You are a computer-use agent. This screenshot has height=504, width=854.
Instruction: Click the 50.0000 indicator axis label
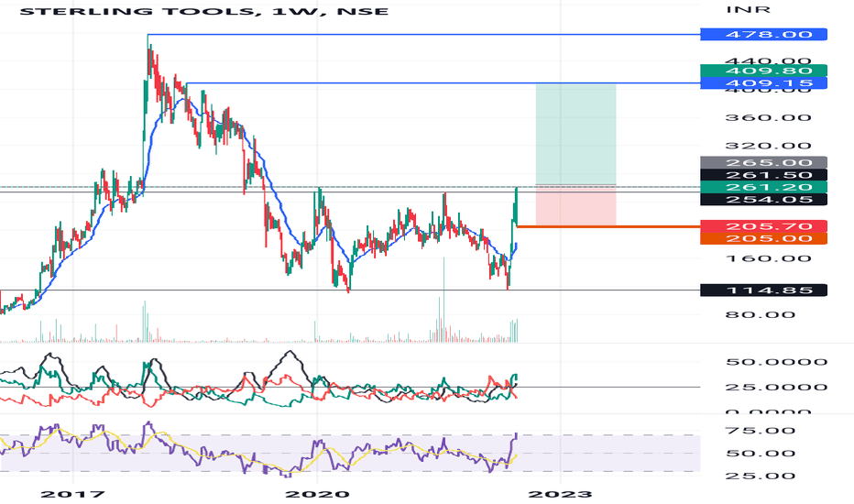[777, 362]
